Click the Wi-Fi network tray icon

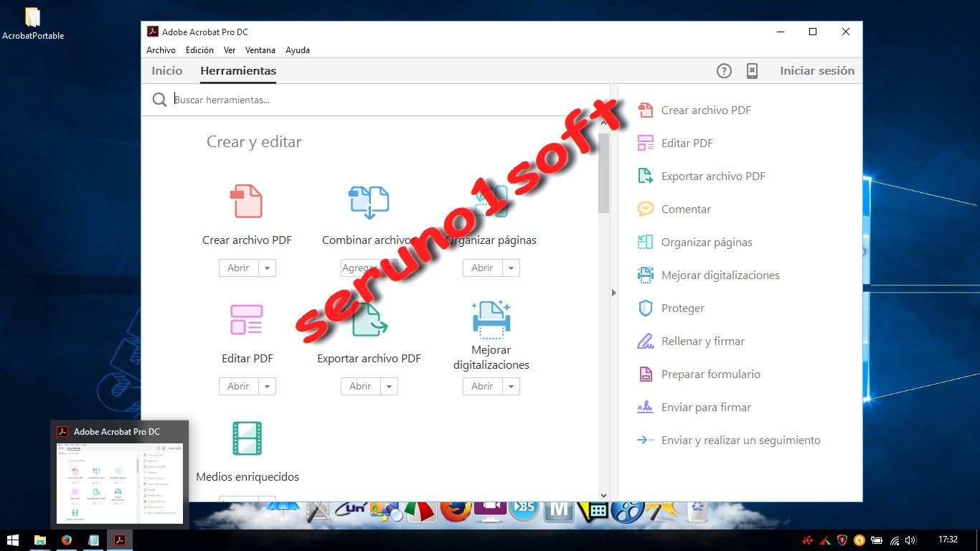895,540
